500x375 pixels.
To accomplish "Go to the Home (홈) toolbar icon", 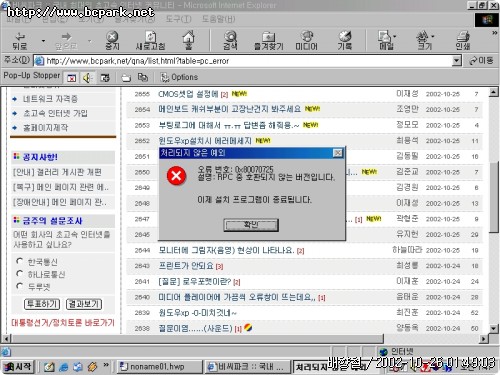I will click(x=189, y=40).
